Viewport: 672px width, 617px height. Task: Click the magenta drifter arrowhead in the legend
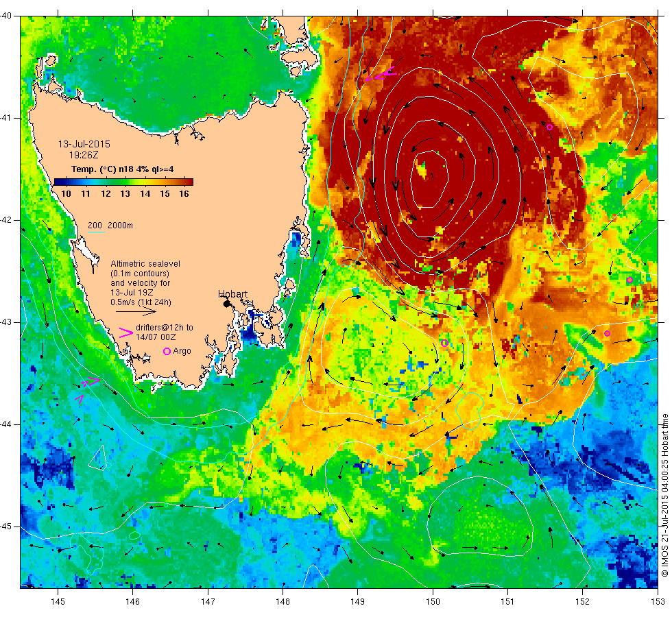coord(125,332)
